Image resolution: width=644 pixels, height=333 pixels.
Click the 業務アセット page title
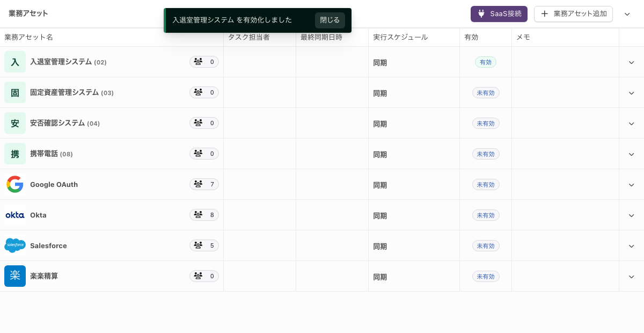click(28, 13)
